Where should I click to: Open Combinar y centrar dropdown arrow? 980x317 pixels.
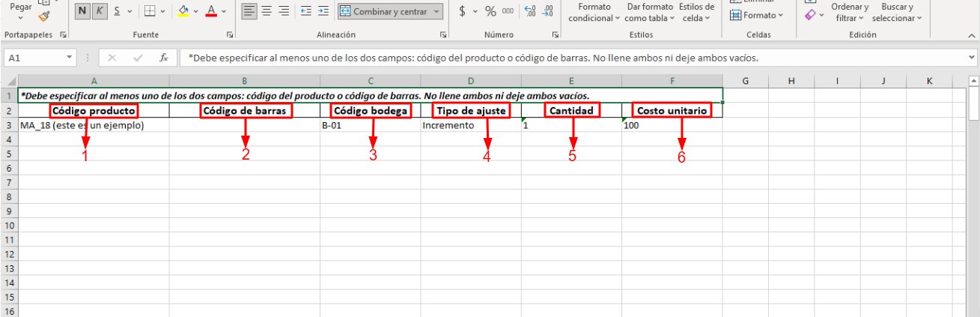pyautogui.click(x=436, y=11)
